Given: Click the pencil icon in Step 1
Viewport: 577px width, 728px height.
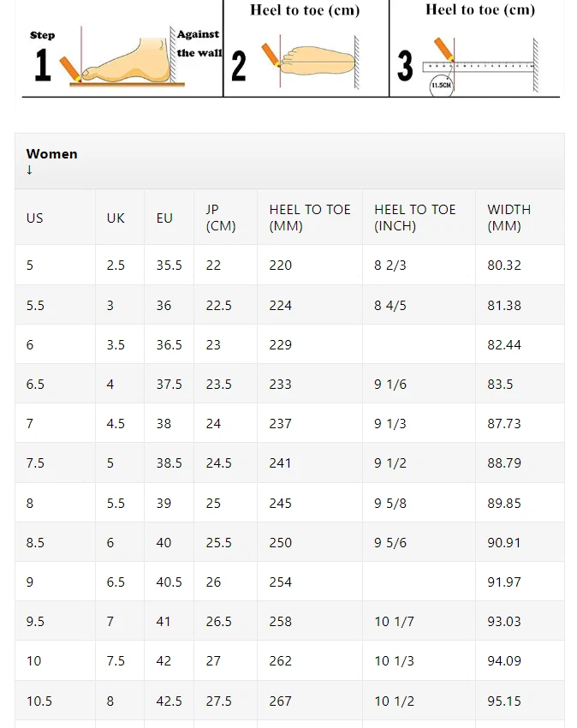Looking at the screenshot, I should click(70, 69).
